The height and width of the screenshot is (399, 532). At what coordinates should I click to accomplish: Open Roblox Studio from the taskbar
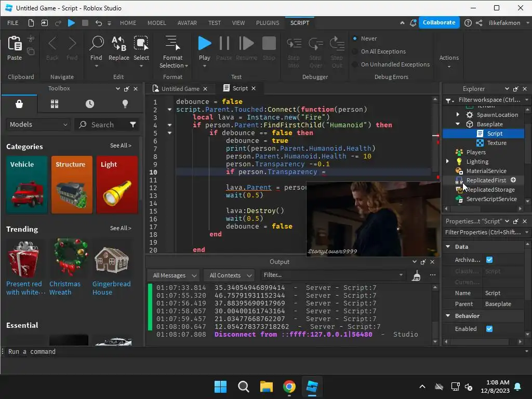312,387
